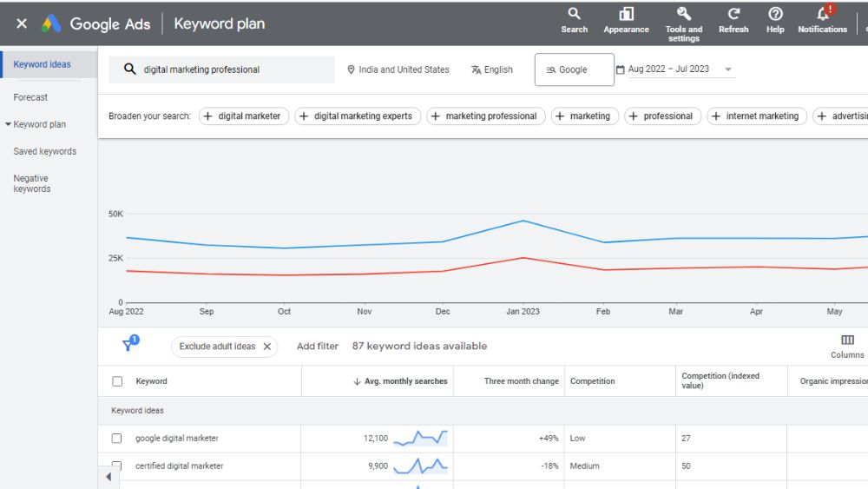
Task: Select the google digital marketer checkbox
Action: click(117, 439)
